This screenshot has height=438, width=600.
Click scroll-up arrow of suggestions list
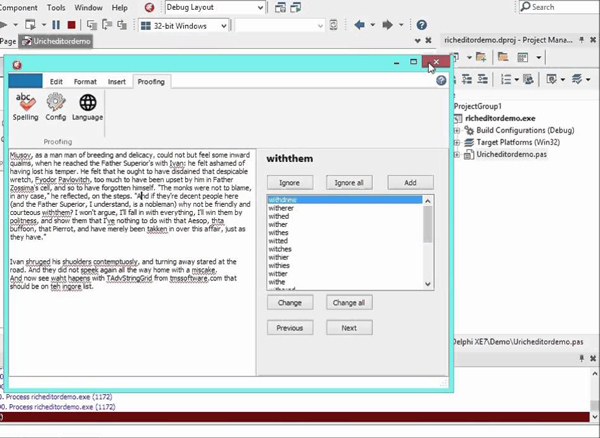pyautogui.click(x=428, y=201)
